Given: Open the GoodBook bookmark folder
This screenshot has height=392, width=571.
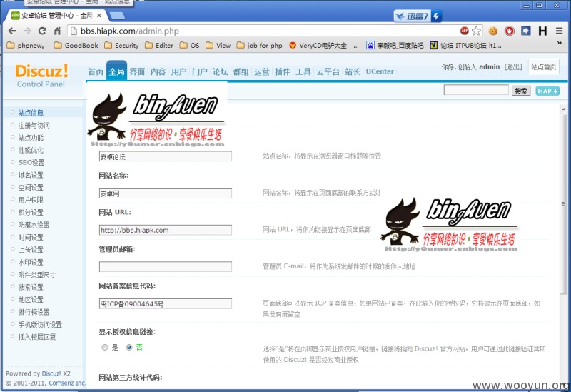Looking at the screenshot, I should tap(76, 46).
